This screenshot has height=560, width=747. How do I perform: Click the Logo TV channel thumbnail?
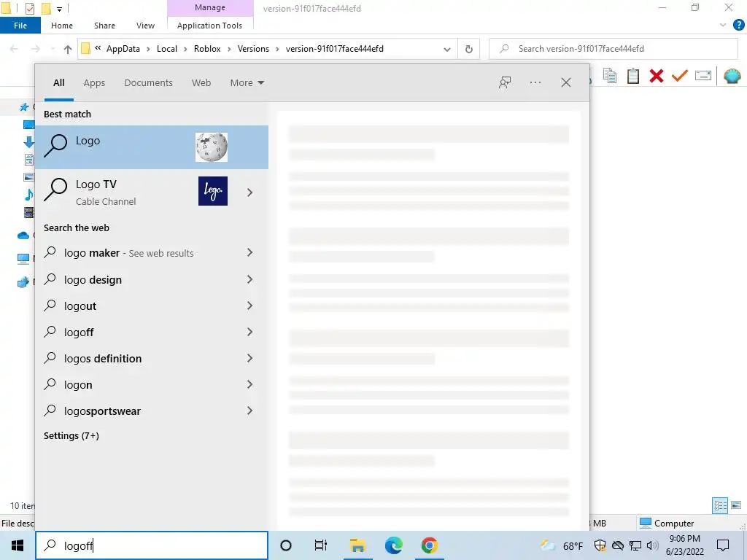[213, 191]
